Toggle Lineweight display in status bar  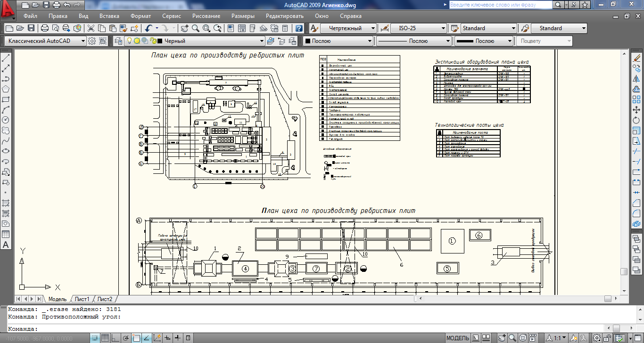178,338
